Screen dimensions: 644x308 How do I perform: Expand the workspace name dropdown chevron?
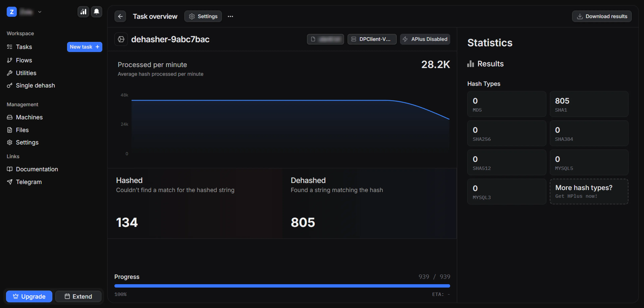click(40, 12)
